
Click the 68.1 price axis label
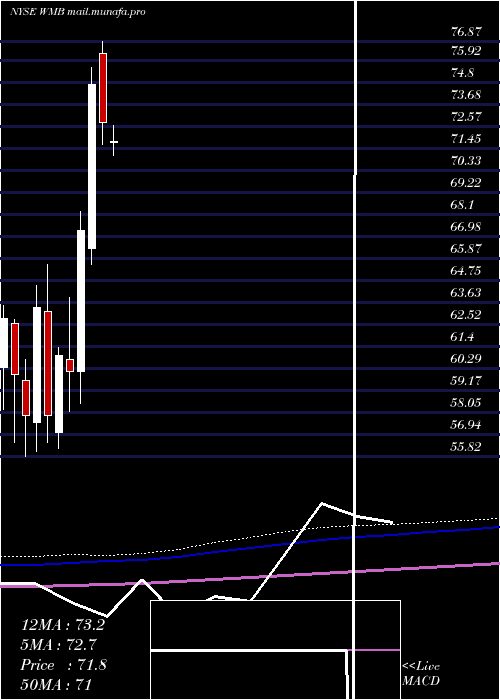click(x=462, y=205)
